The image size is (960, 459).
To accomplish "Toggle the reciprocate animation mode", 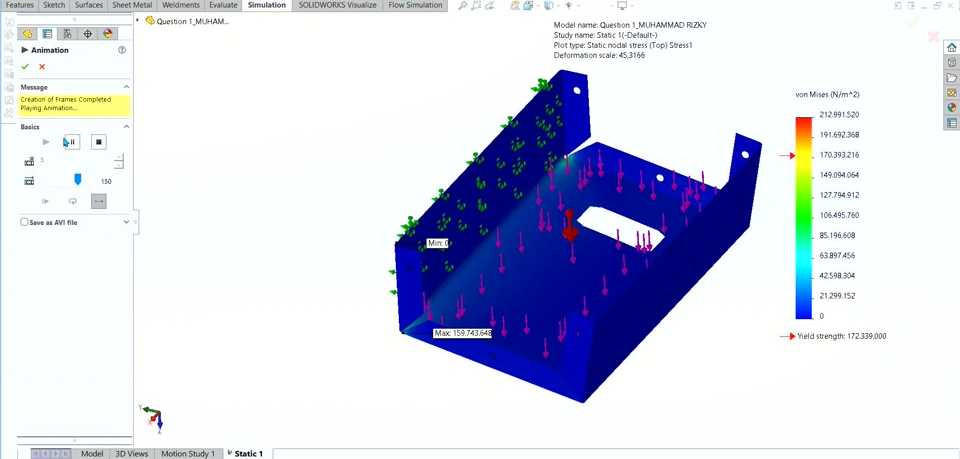I will pos(99,201).
